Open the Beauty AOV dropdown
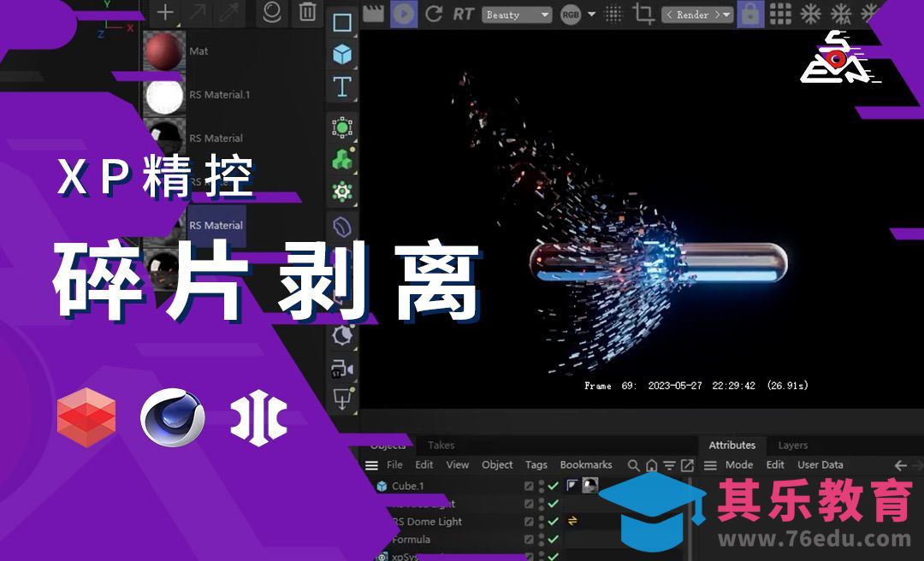The width and height of the screenshot is (924, 561). coord(517,15)
